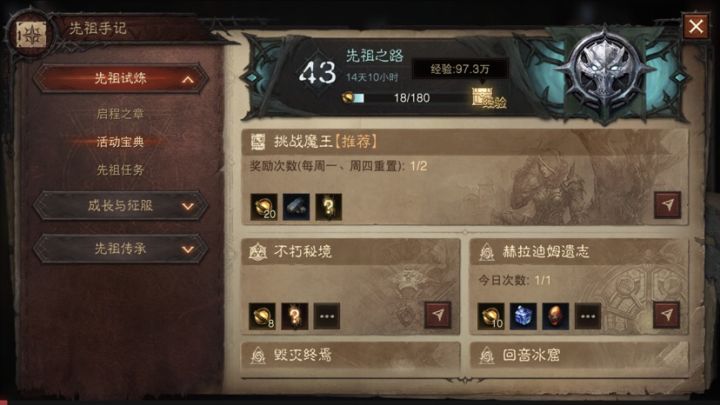The width and height of the screenshot is (720, 405).
Task: Tap the question mark mystery reward in 挑战魔王
Action: 328,207
